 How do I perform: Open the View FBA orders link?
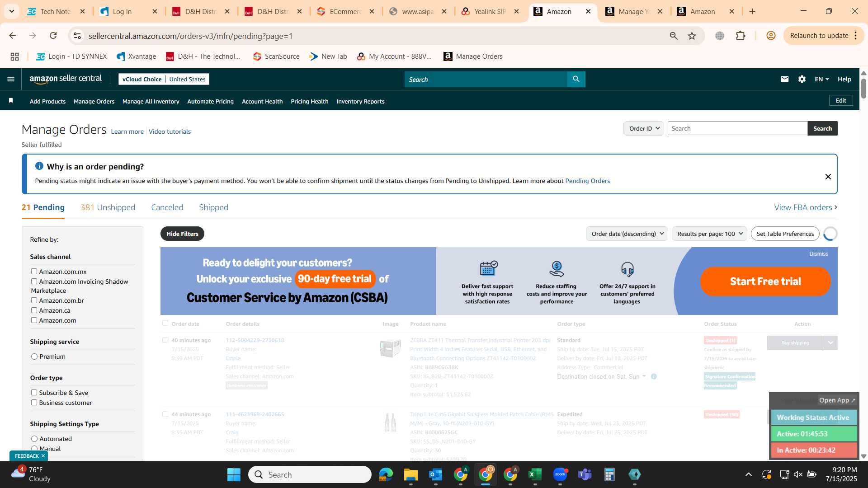(x=806, y=207)
